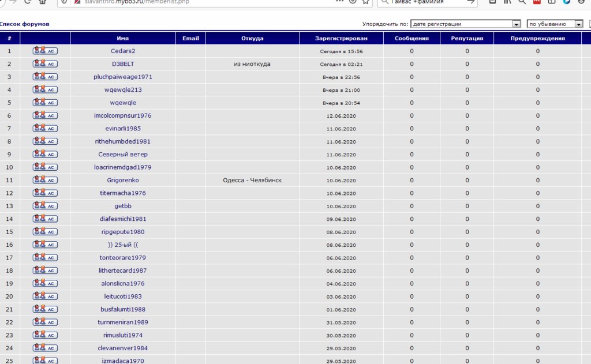Click username )) 25-ый ((
Viewport: 591px width, 364px height.
(123, 245)
